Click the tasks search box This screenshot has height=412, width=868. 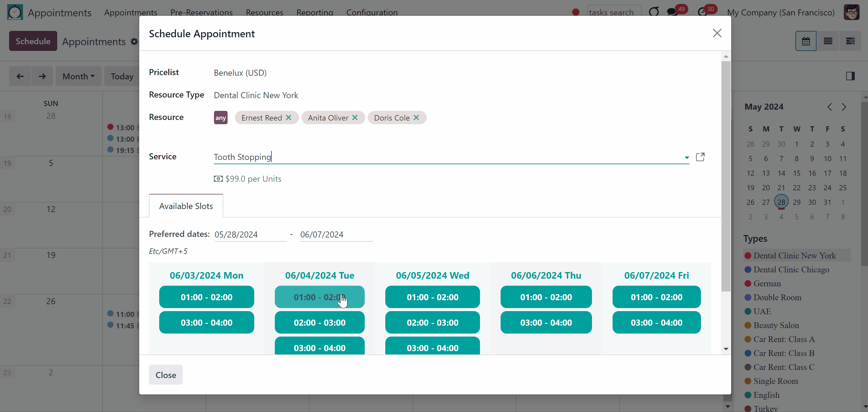click(614, 12)
